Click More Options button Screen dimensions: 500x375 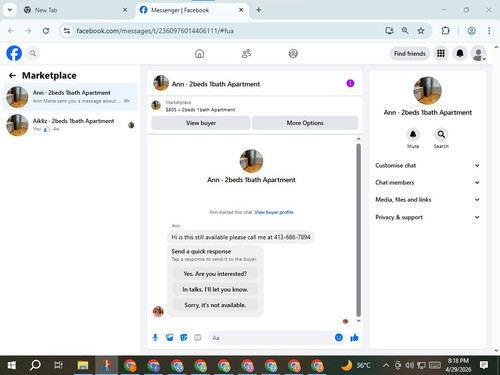[305, 123]
